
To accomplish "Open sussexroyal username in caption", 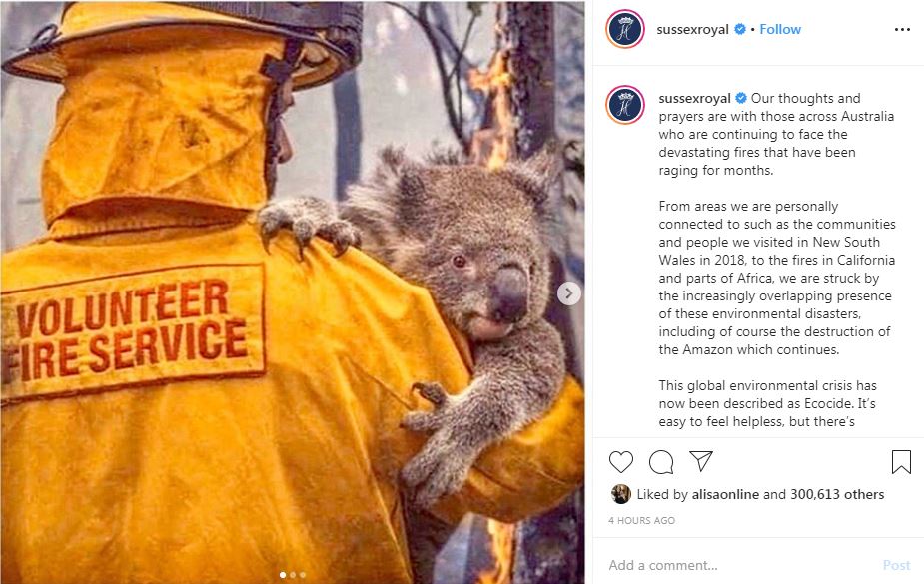I will click(694, 98).
